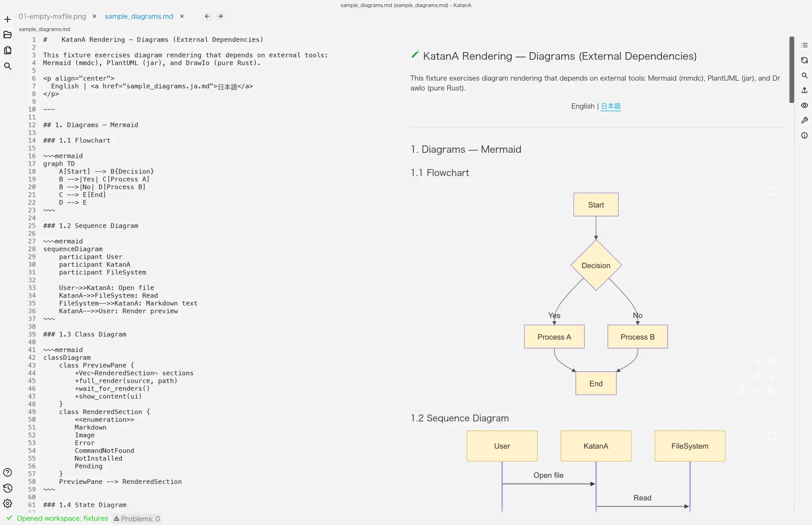Click the preview vertical scrollbar thumb
Screen dimensions: 812x525
click(x=792, y=70)
